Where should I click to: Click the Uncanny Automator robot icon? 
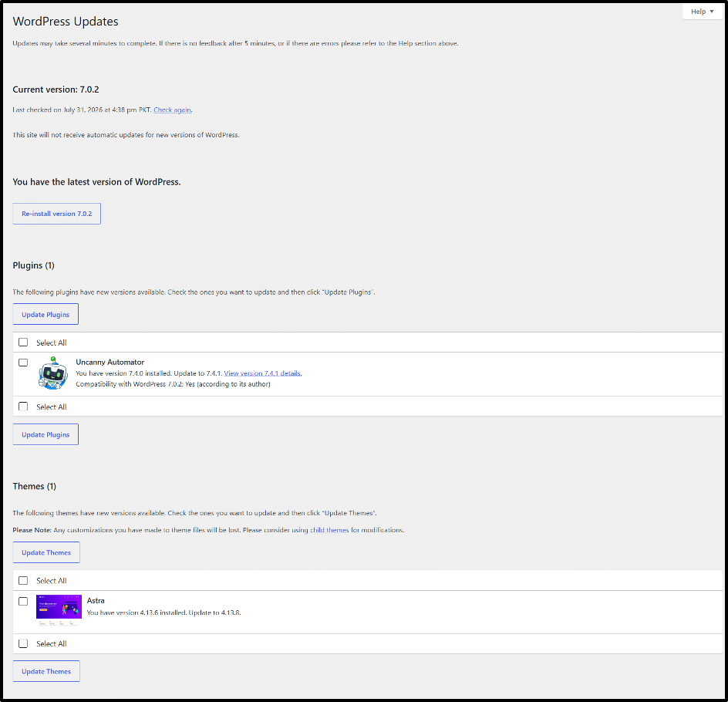point(52,373)
